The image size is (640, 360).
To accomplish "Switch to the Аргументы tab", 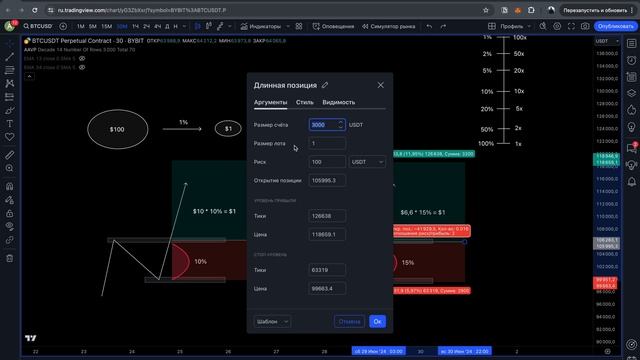I will pyautogui.click(x=271, y=102).
